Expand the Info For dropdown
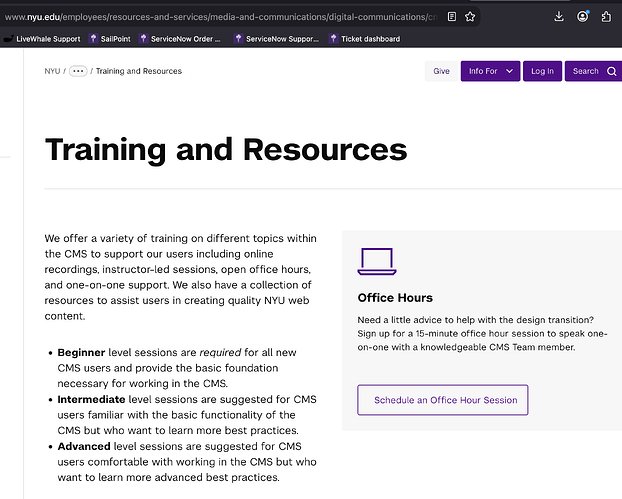The width and height of the screenshot is (622, 499). 490,71
